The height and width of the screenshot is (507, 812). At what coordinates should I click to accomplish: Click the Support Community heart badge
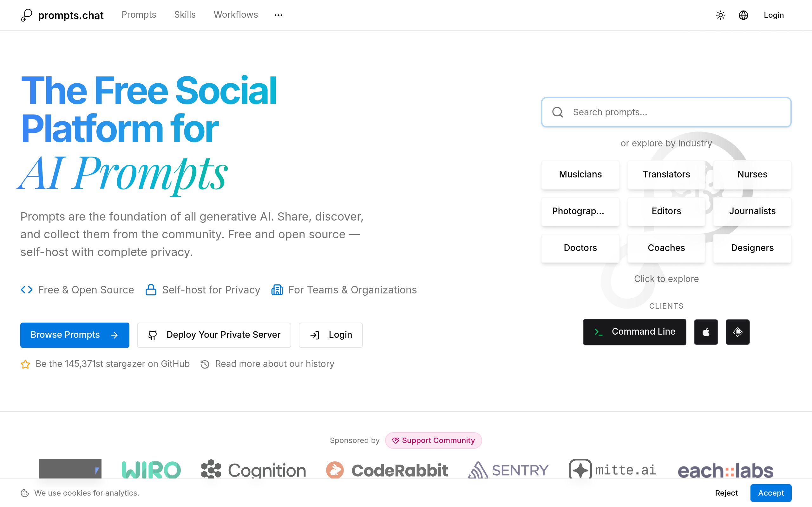pos(433,440)
